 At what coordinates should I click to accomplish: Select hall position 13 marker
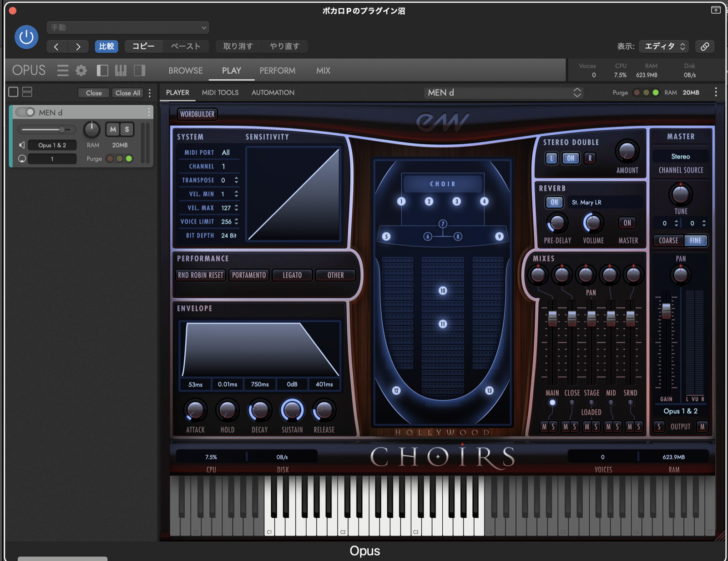[x=489, y=391]
